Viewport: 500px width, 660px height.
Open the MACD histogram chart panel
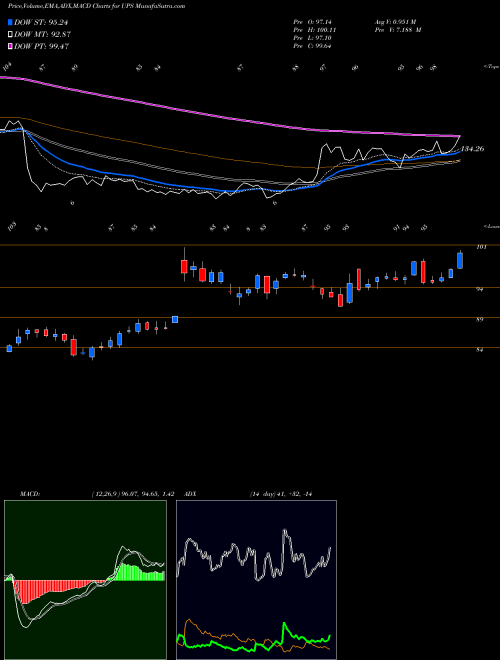(x=85, y=580)
